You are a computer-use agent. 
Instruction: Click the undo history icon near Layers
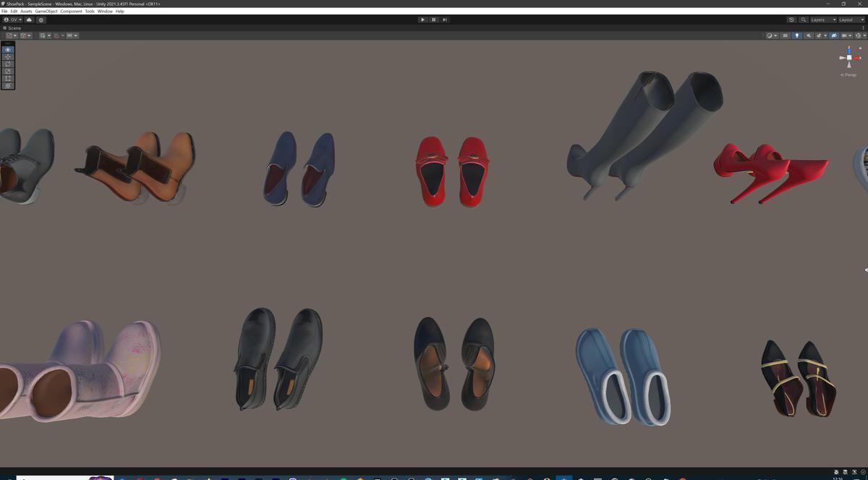791,20
